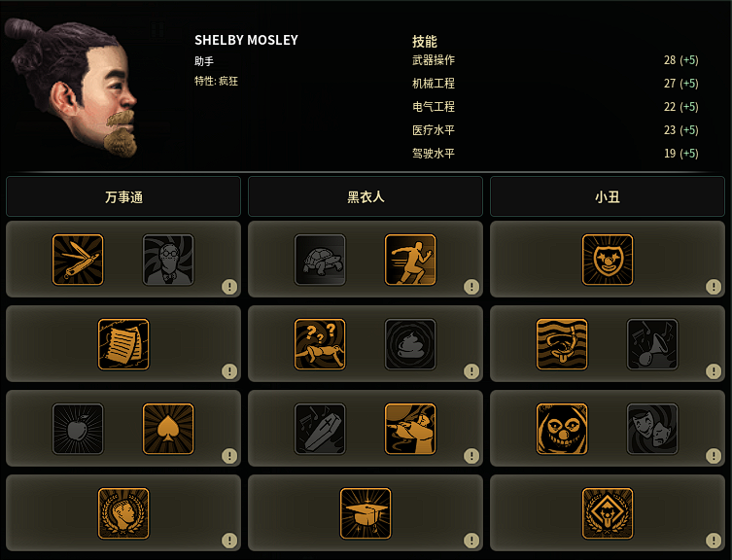Select the theater masks talent icon

coord(652,429)
